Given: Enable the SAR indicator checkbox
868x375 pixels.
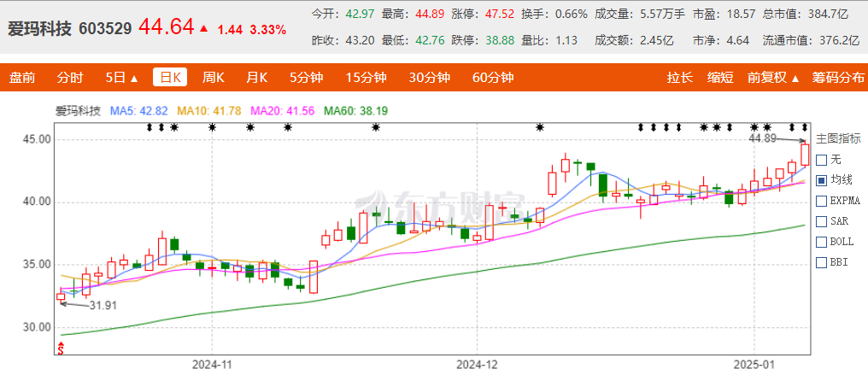Looking at the screenshot, I should [822, 221].
